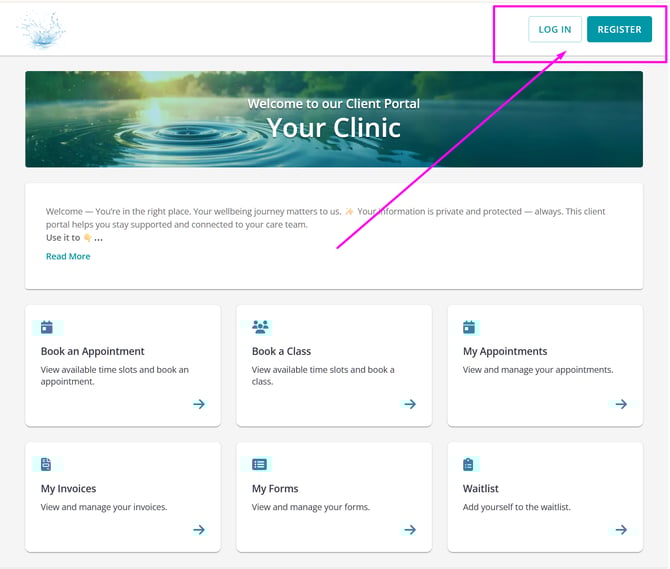Click the arrow on My Forms card

point(410,530)
